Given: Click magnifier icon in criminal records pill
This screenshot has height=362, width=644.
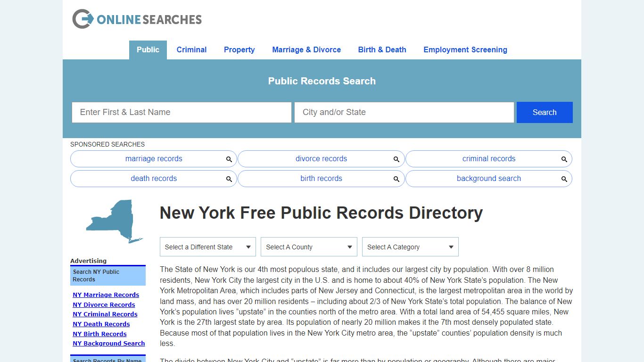Looking at the screenshot, I should (x=564, y=159).
